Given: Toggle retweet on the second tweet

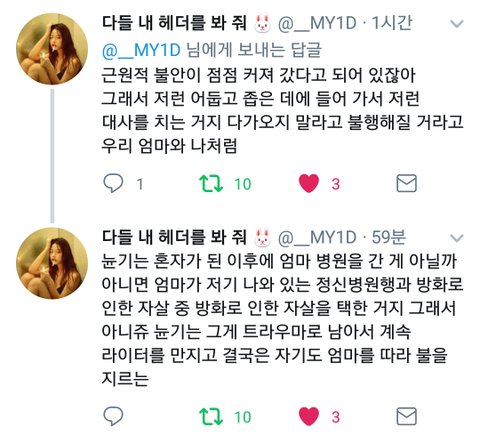Looking at the screenshot, I should pyautogui.click(x=211, y=417).
